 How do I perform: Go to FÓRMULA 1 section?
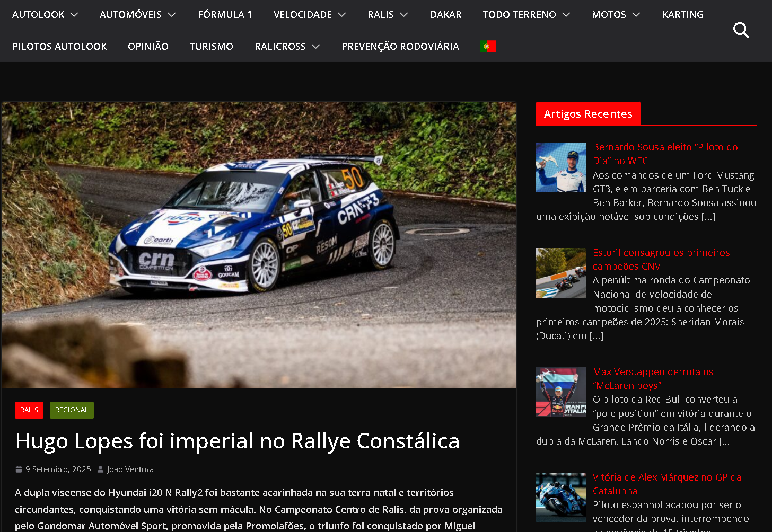(x=225, y=15)
